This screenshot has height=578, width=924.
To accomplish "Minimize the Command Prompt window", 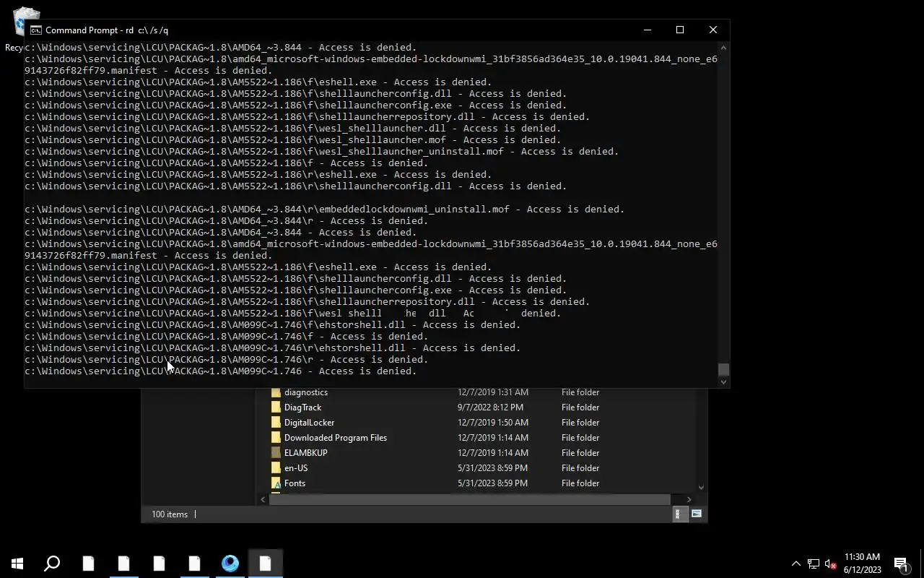I will (x=648, y=30).
